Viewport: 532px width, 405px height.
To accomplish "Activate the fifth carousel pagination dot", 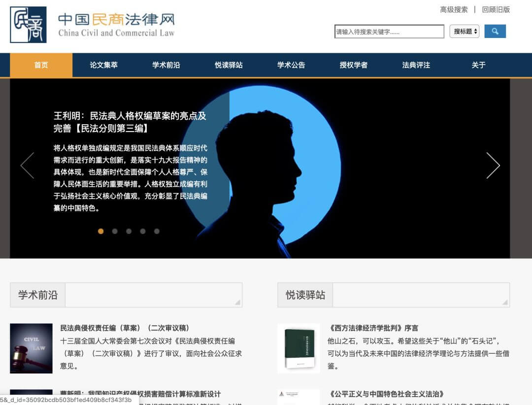I will [x=158, y=231].
